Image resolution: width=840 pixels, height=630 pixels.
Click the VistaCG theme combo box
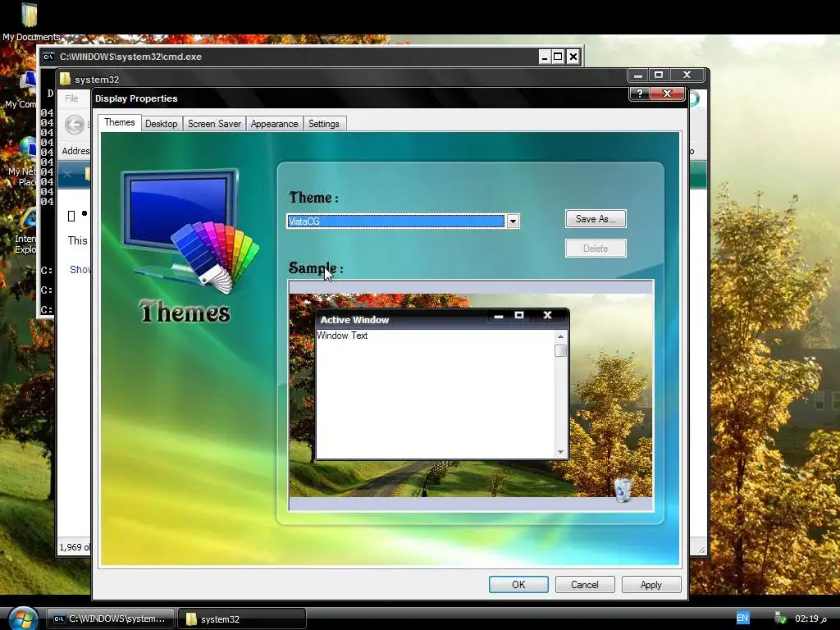403,221
